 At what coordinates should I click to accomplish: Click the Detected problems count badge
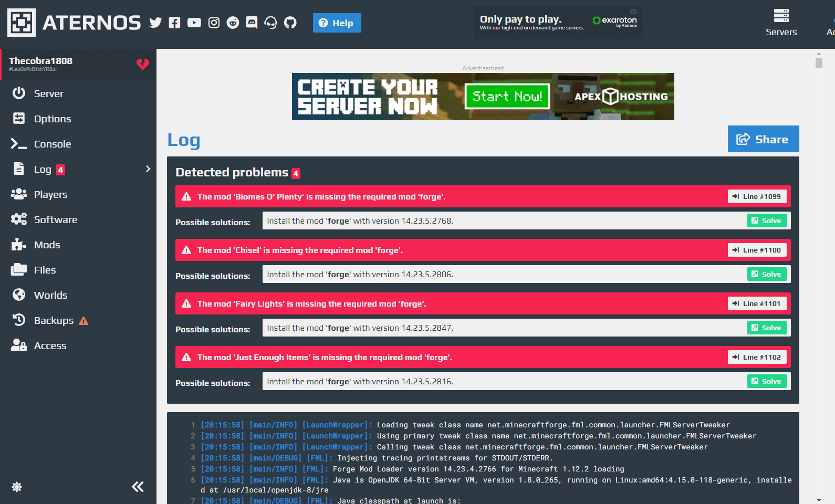(296, 173)
